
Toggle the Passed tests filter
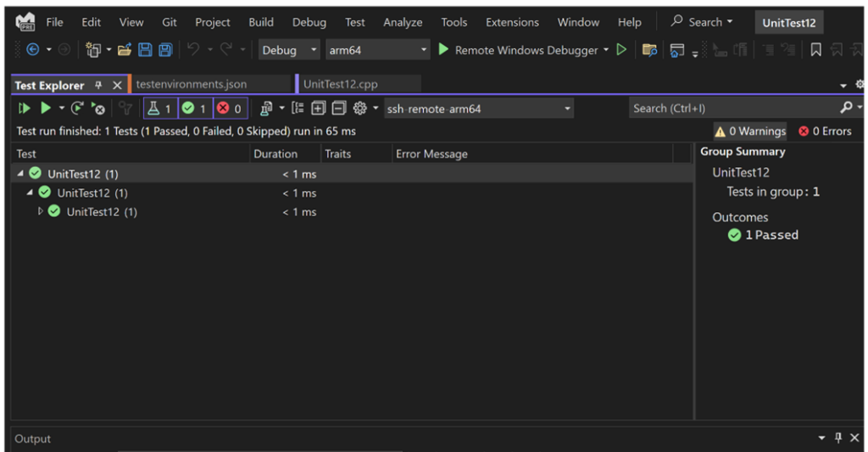(x=194, y=109)
